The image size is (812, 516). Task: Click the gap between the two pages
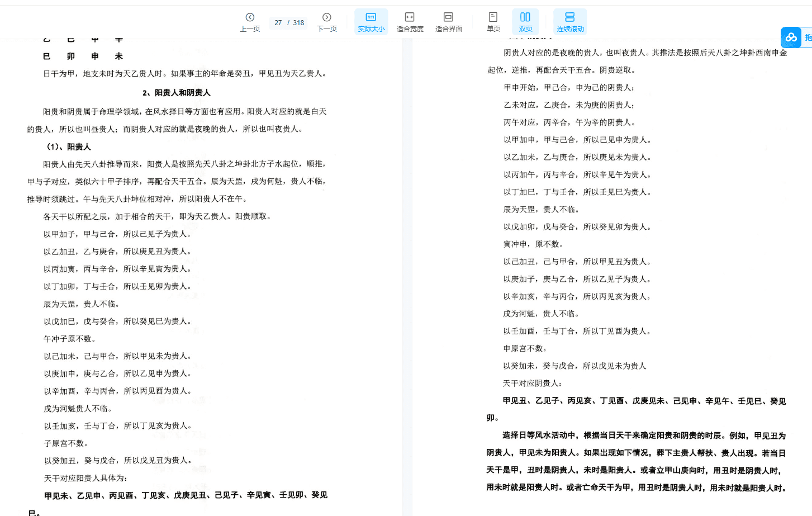click(407, 280)
